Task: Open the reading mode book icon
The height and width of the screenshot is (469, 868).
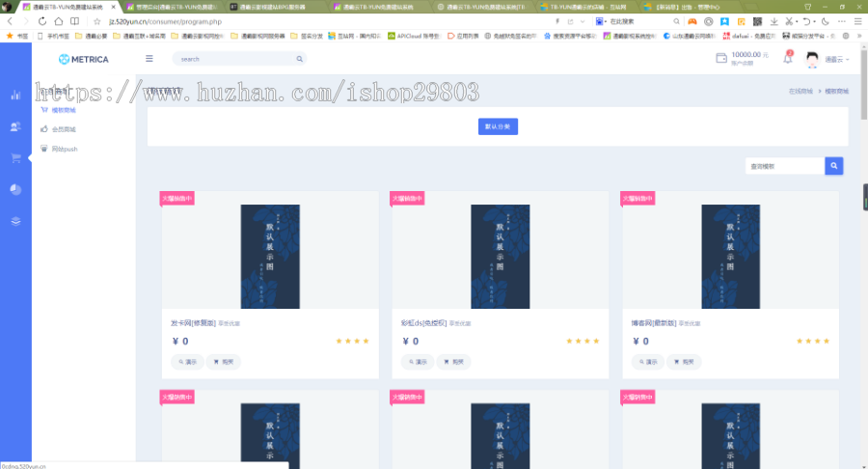Action: [74, 21]
